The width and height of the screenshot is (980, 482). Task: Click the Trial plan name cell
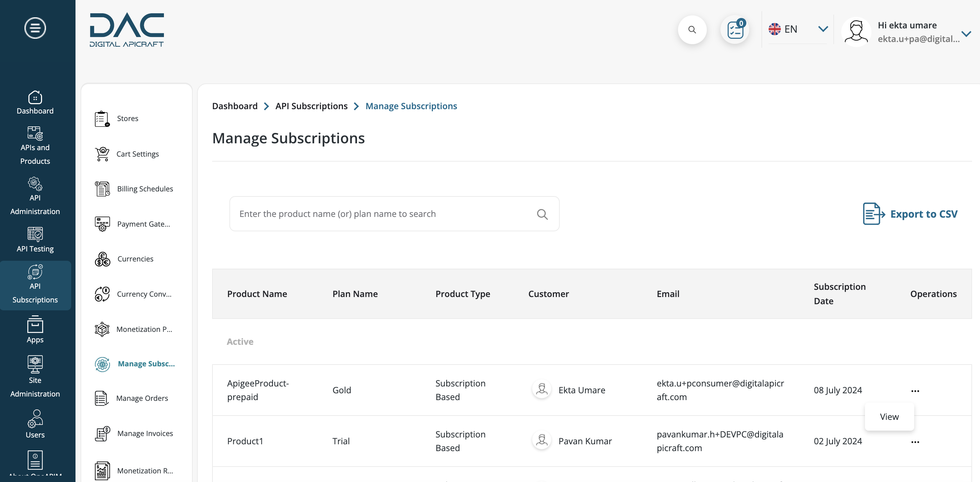340,441
